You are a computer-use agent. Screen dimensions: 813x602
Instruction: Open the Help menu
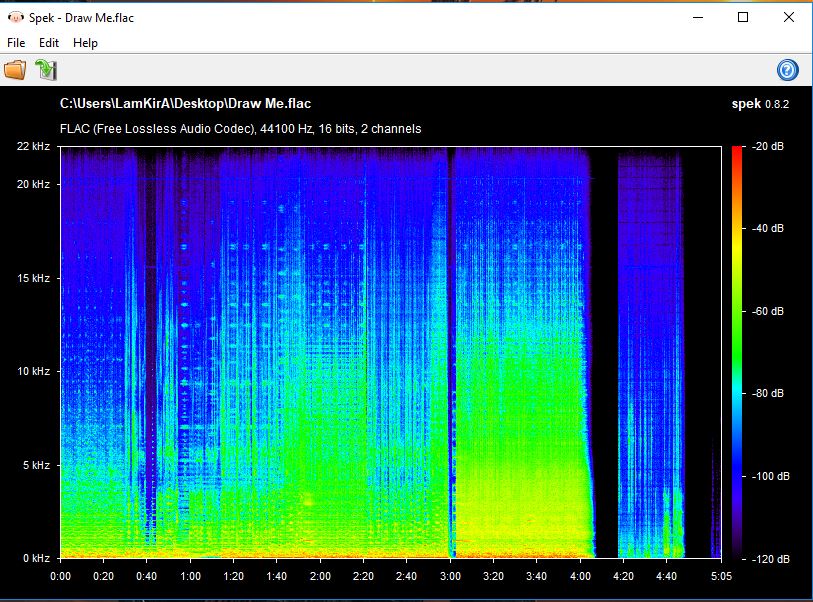pos(85,43)
